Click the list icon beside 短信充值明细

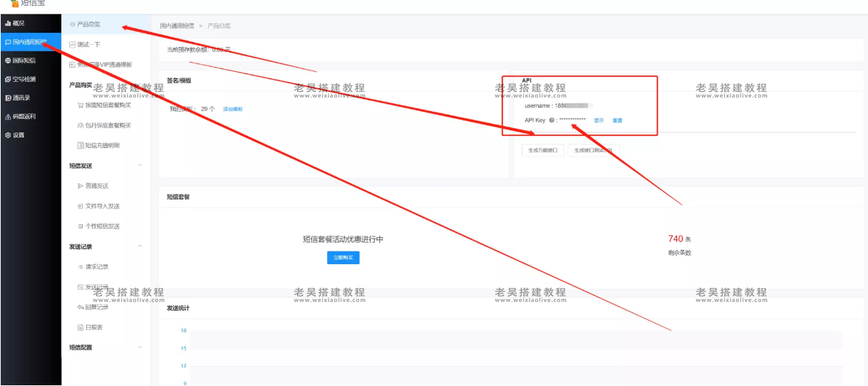coord(81,145)
